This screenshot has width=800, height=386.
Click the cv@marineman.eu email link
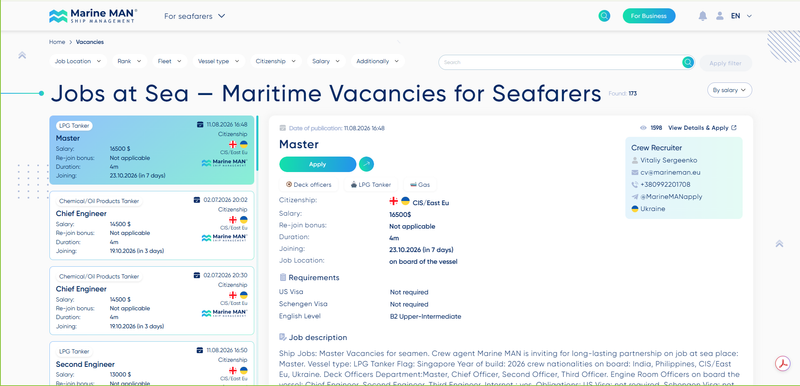[670, 172]
